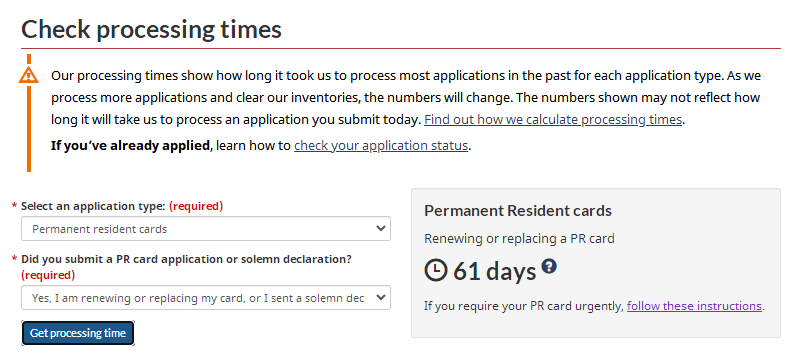
Task: Open the application type dropdown
Action: click(206, 229)
